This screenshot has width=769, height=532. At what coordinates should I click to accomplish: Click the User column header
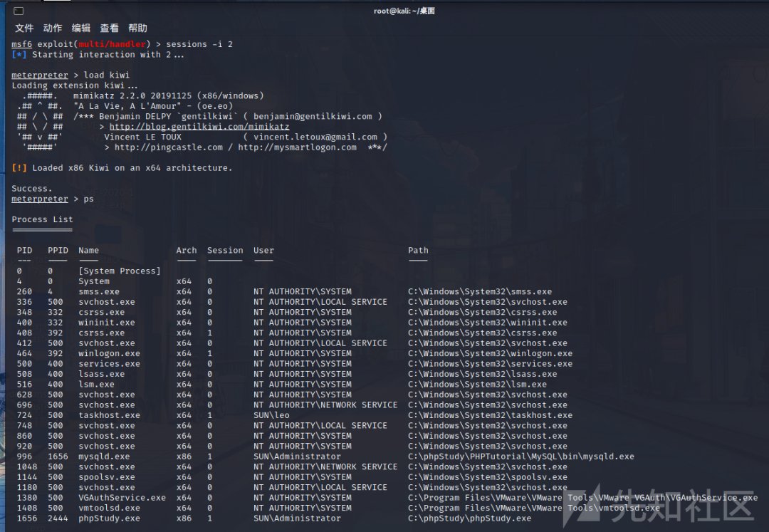click(x=264, y=250)
